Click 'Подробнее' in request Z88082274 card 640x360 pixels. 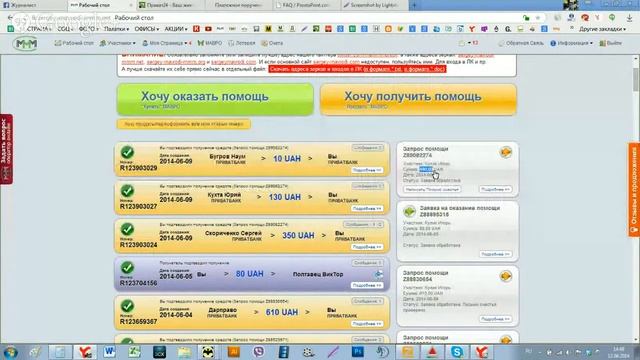click(495, 189)
